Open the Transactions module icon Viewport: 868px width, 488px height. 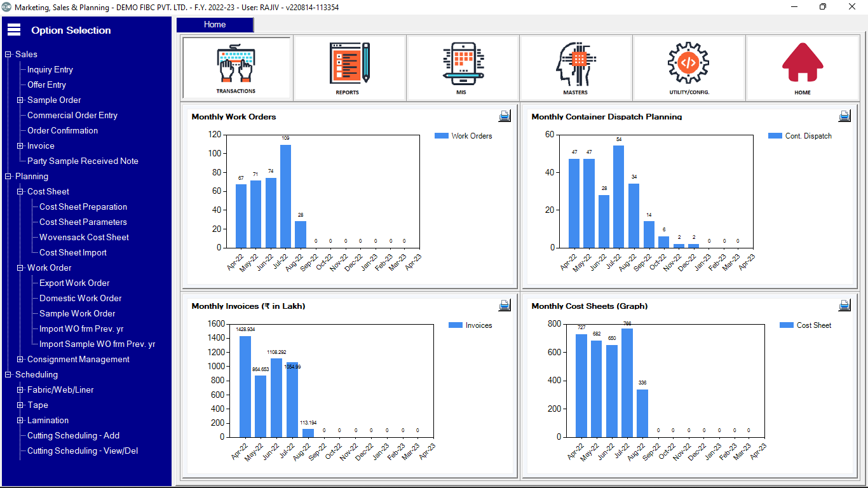236,68
